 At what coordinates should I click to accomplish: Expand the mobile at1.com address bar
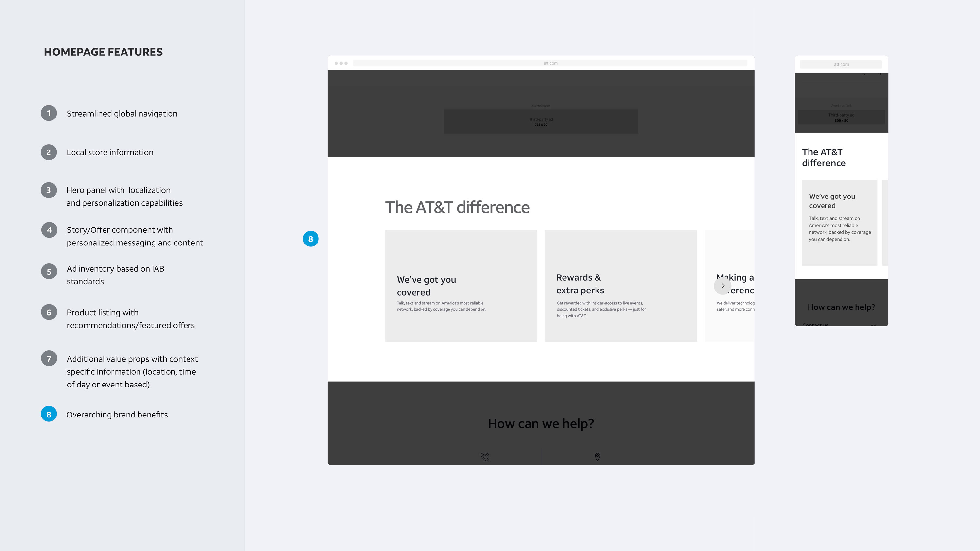[x=841, y=64]
